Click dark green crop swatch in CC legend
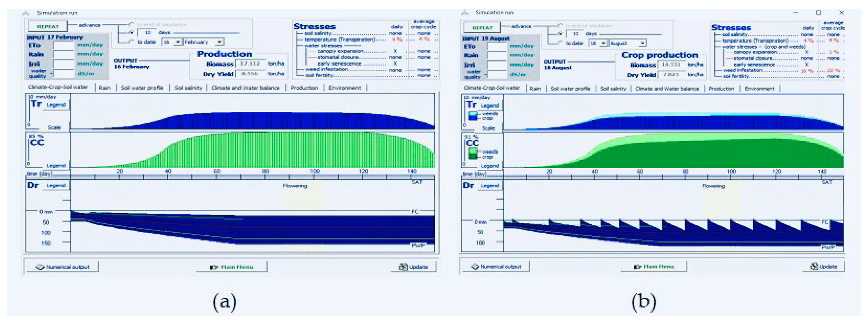Viewport: 868px width, 325px height. click(x=473, y=157)
